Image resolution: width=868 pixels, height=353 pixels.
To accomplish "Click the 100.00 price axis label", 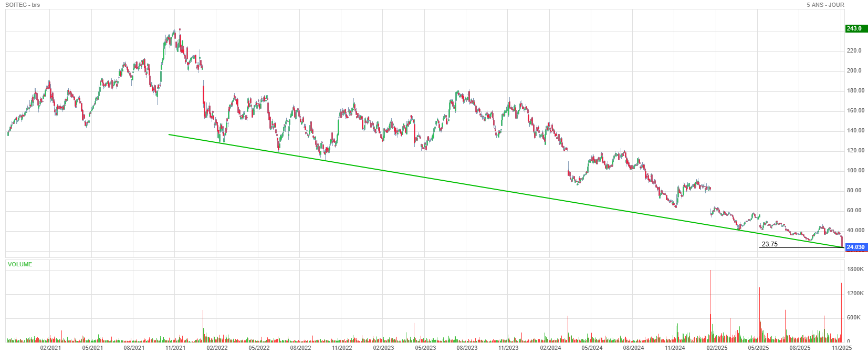I will pyautogui.click(x=855, y=171).
